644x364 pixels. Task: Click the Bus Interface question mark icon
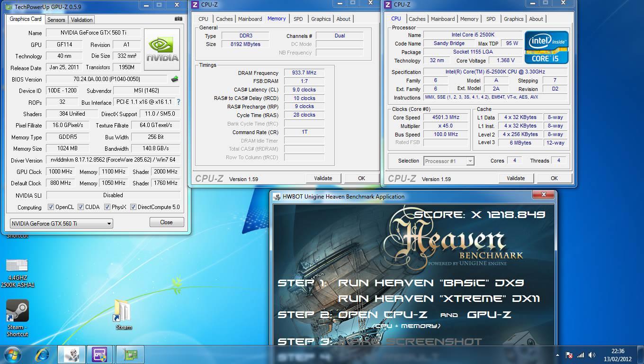178,102
